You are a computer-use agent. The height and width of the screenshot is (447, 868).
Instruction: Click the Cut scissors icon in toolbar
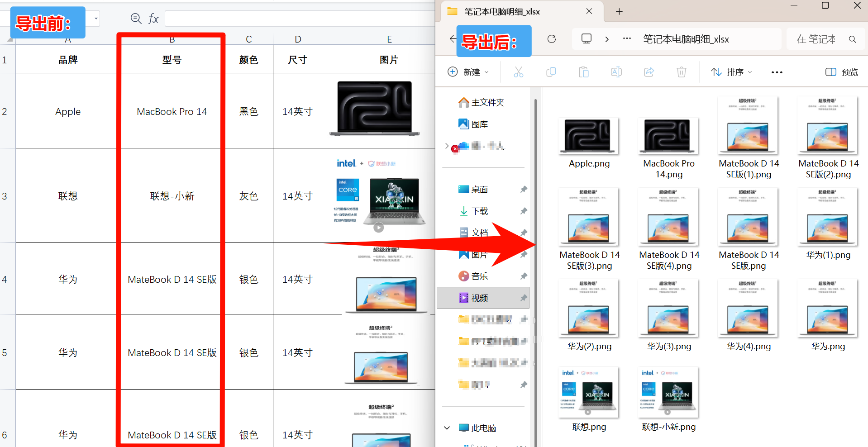[518, 72]
